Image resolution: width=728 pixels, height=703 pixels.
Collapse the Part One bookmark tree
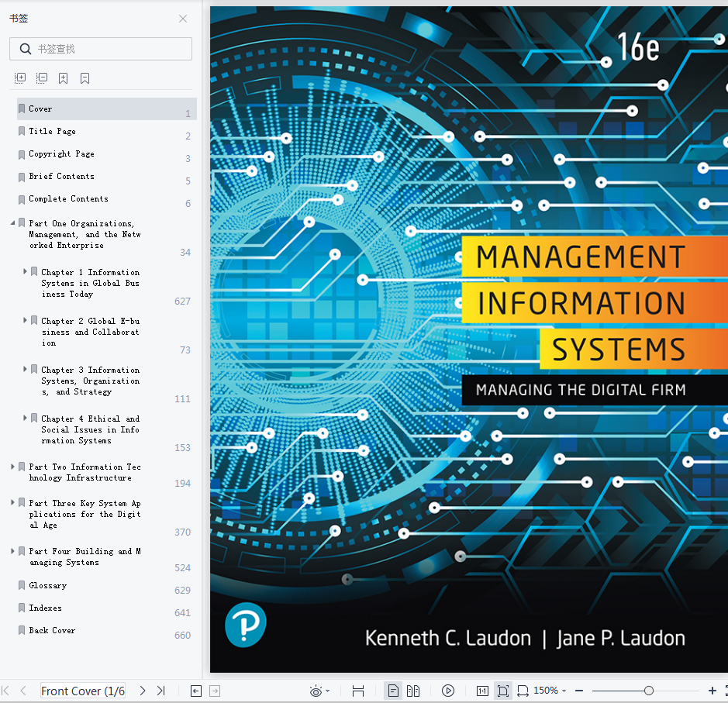(x=13, y=223)
